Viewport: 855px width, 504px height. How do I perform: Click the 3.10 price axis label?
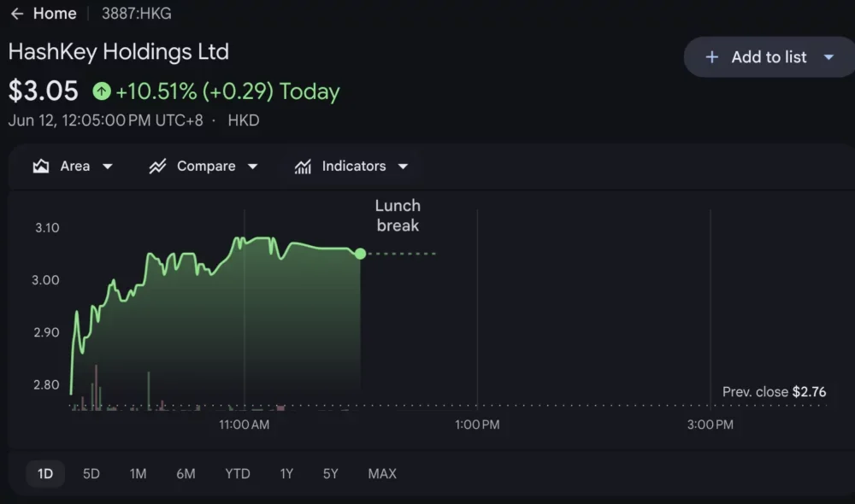(47, 228)
